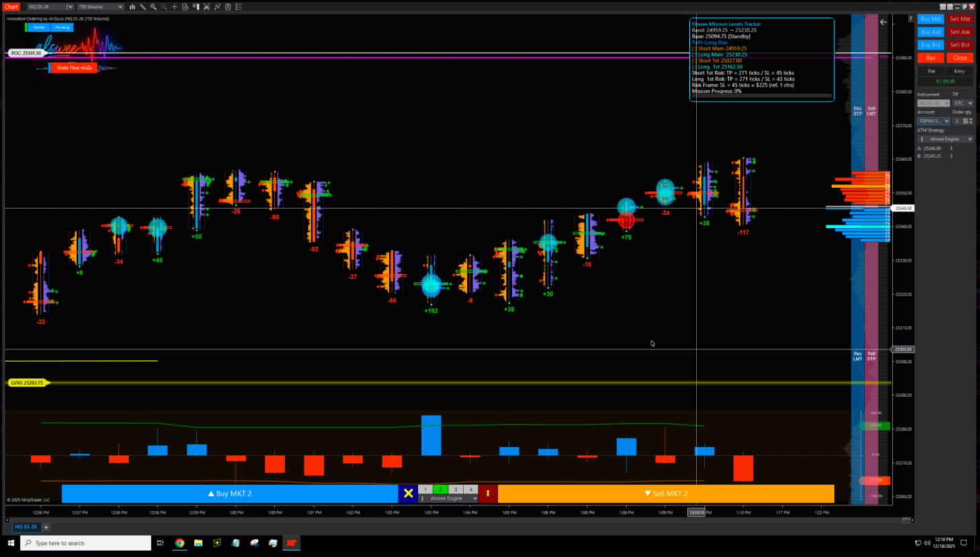Open the TIF GTC dropdown

[x=964, y=103]
